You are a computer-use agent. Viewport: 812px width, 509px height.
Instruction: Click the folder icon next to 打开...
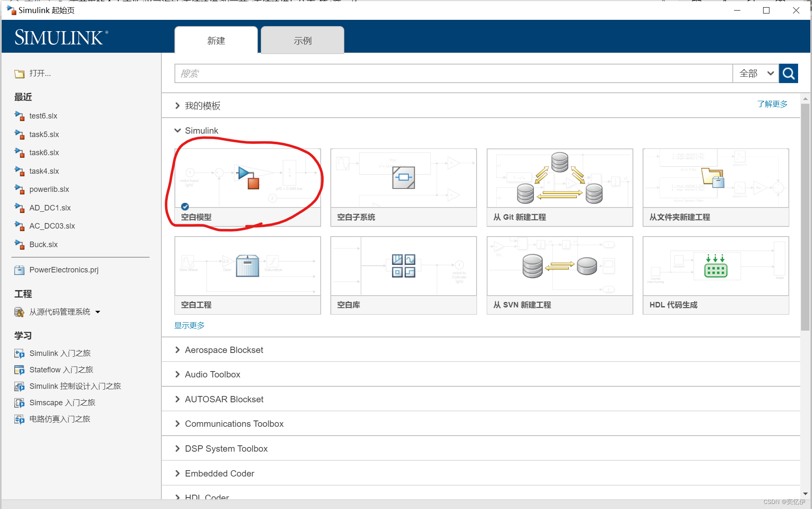[19, 74]
